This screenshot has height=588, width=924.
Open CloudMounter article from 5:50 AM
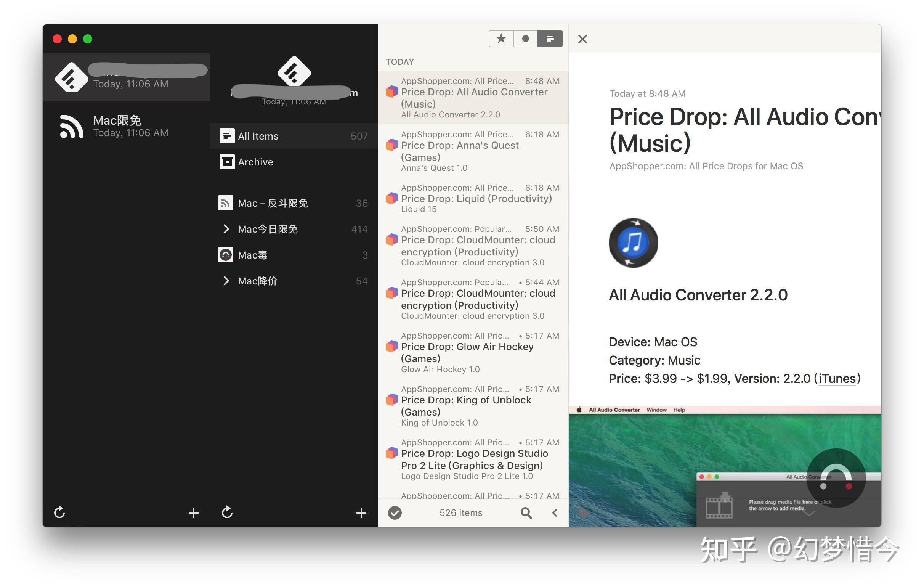click(473, 245)
